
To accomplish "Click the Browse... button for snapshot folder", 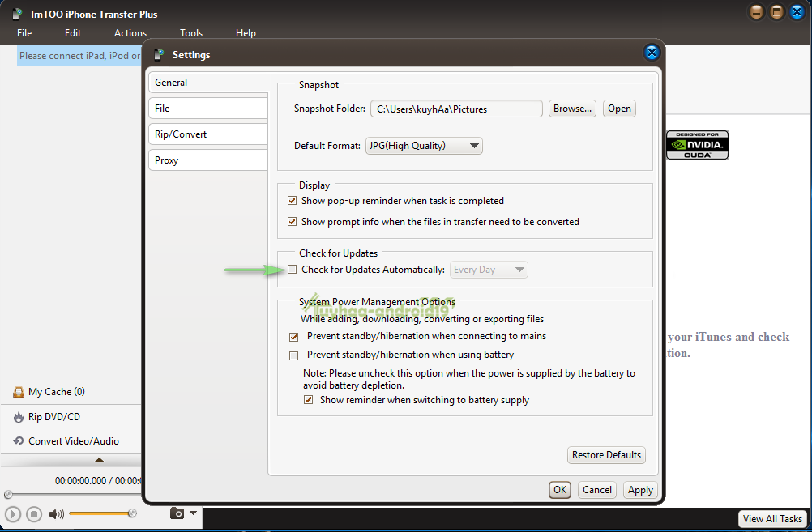I will tap(572, 109).
